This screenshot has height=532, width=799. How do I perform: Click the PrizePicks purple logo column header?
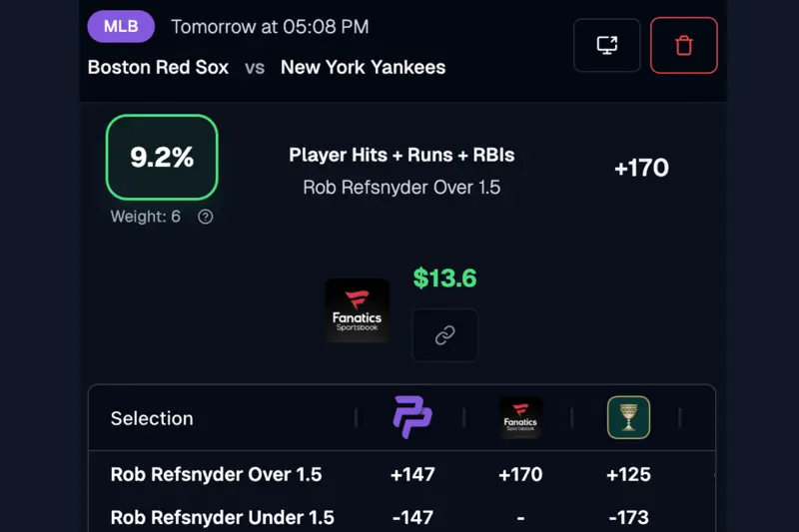pos(412,417)
